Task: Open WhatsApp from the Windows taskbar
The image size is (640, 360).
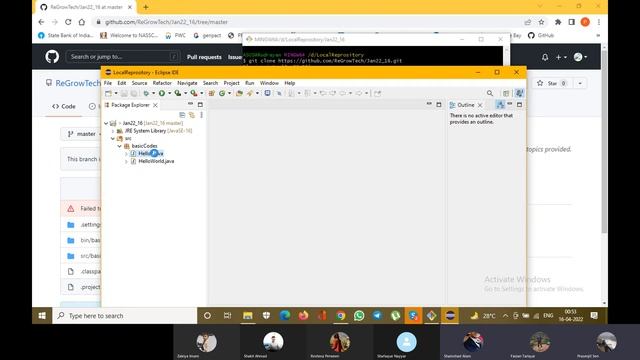Action: [x=359, y=316]
